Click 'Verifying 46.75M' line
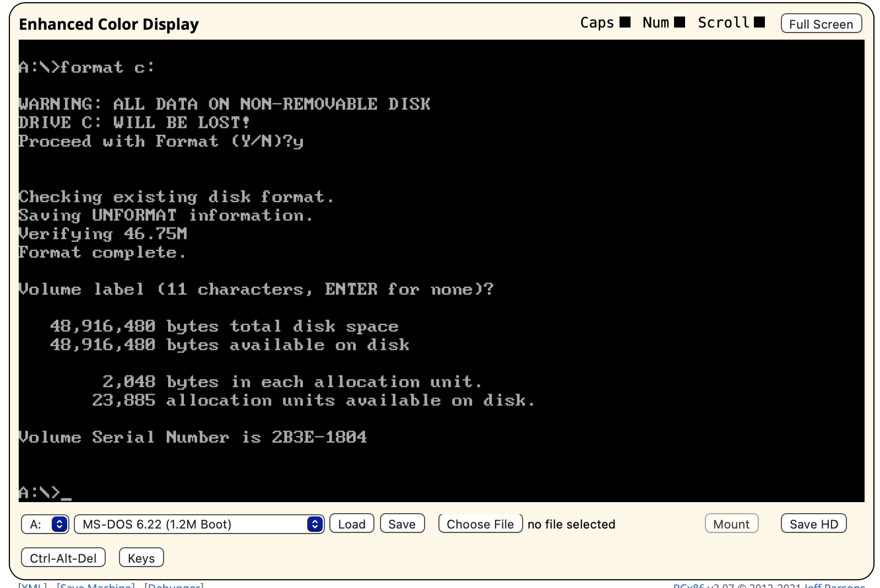Image resolution: width=880 pixels, height=588 pixels. coord(103,233)
